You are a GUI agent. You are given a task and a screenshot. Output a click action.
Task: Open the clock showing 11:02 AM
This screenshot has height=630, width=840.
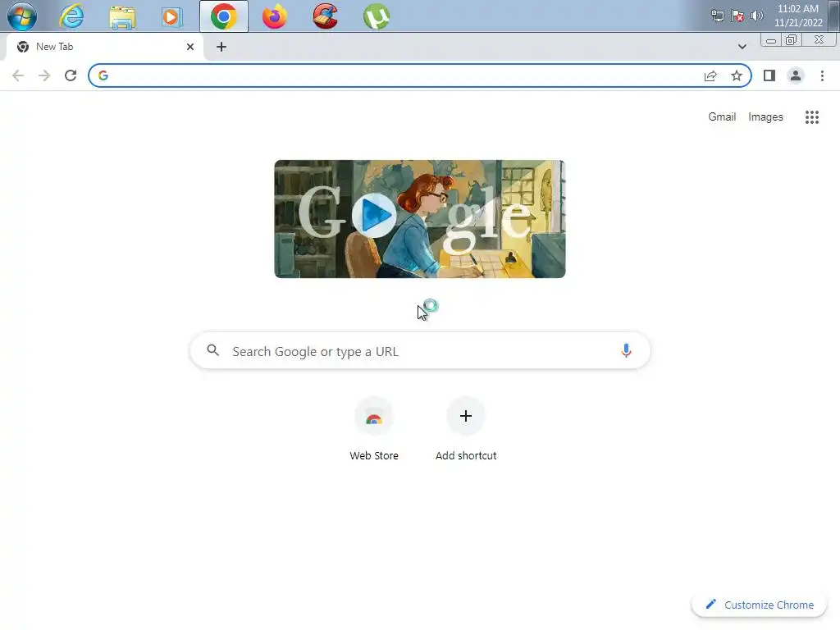pos(798,16)
